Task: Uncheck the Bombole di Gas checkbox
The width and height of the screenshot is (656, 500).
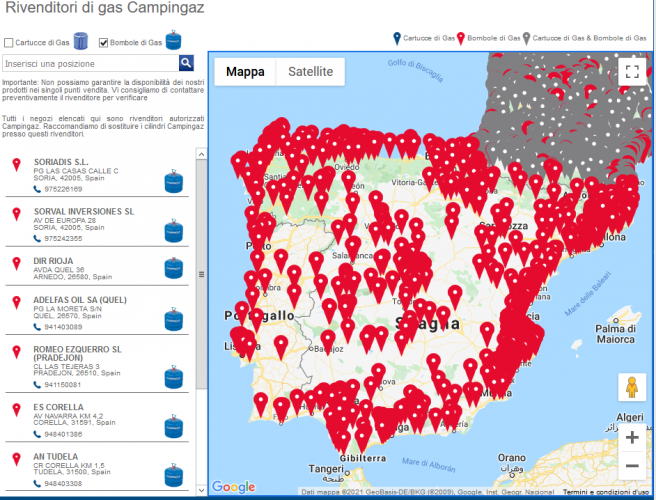Action: [x=104, y=43]
